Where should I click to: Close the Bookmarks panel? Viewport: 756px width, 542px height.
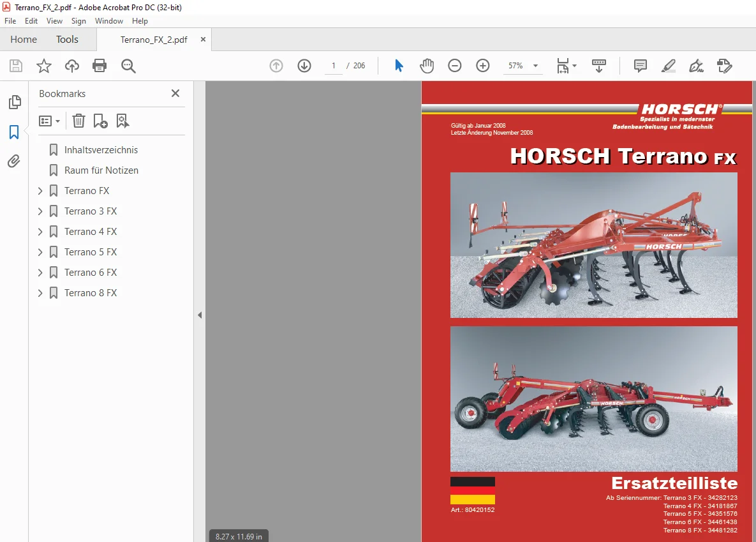pos(175,93)
